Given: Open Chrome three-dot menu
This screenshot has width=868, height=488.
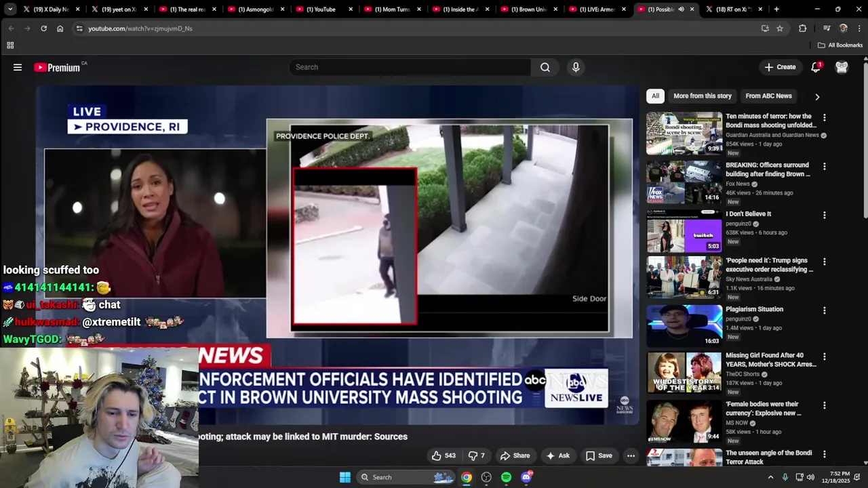Looking at the screenshot, I should pyautogui.click(x=859, y=28).
